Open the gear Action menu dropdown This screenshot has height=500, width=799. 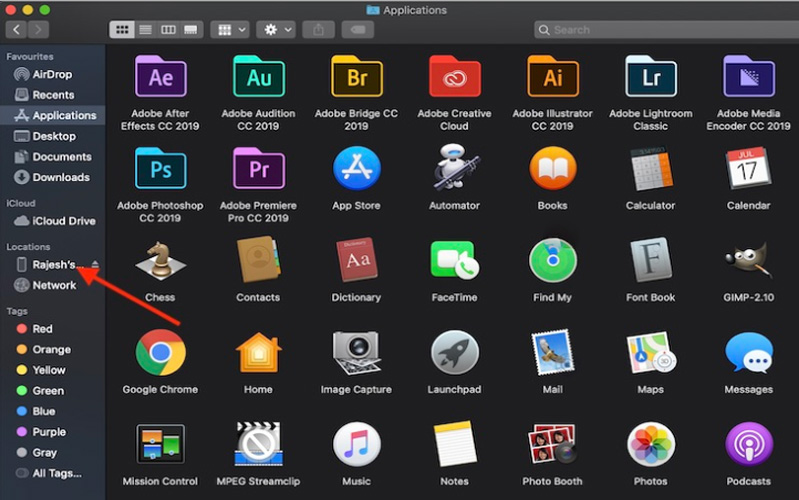tap(275, 30)
